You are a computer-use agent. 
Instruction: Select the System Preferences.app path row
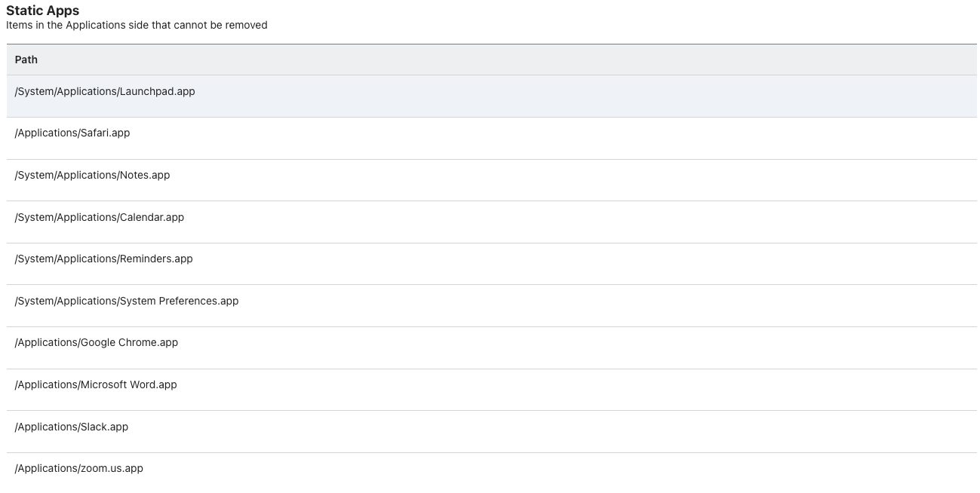[491, 305]
